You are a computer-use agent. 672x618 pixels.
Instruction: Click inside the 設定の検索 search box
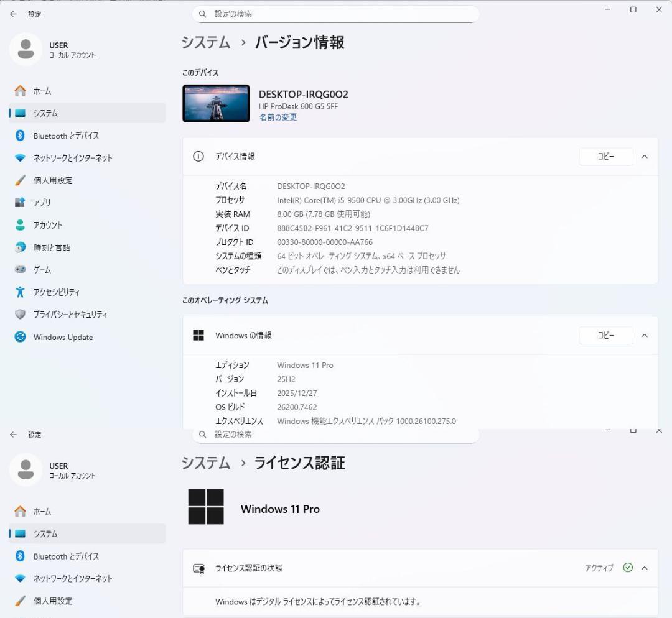click(x=336, y=14)
